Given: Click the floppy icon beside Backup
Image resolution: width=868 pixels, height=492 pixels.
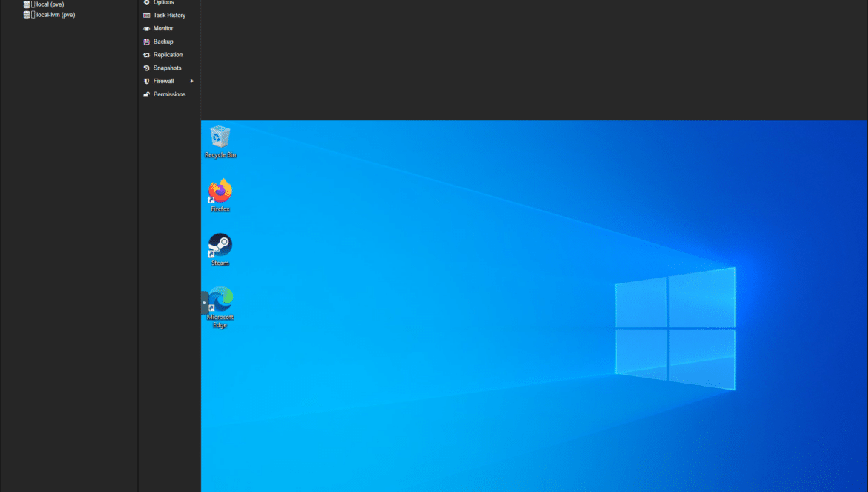Looking at the screenshot, I should (x=147, y=42).
